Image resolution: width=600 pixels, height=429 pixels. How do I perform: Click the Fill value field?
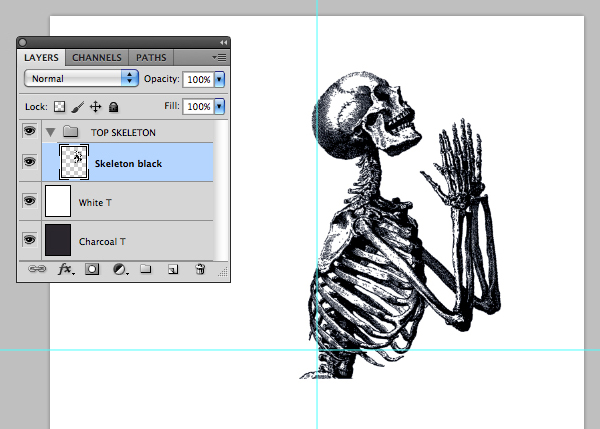(199, 106)
